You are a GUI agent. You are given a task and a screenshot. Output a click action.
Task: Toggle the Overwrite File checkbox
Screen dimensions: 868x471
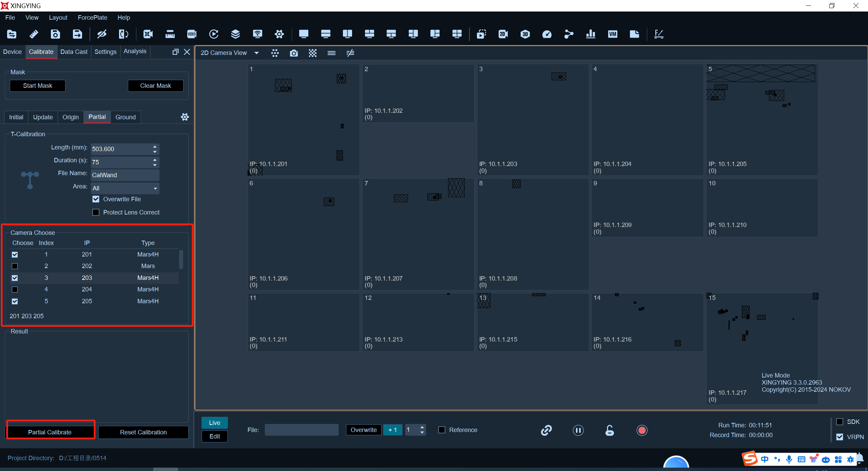(x=96, y=199)
